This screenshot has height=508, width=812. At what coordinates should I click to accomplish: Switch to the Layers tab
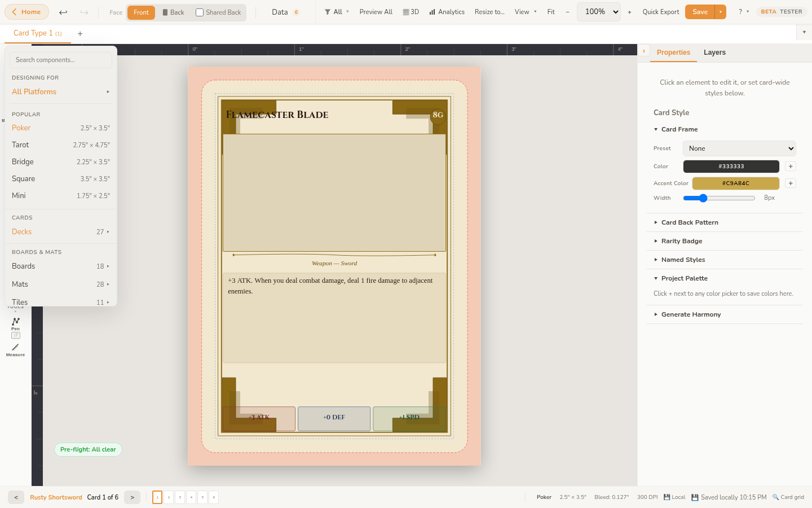(714, 52)
